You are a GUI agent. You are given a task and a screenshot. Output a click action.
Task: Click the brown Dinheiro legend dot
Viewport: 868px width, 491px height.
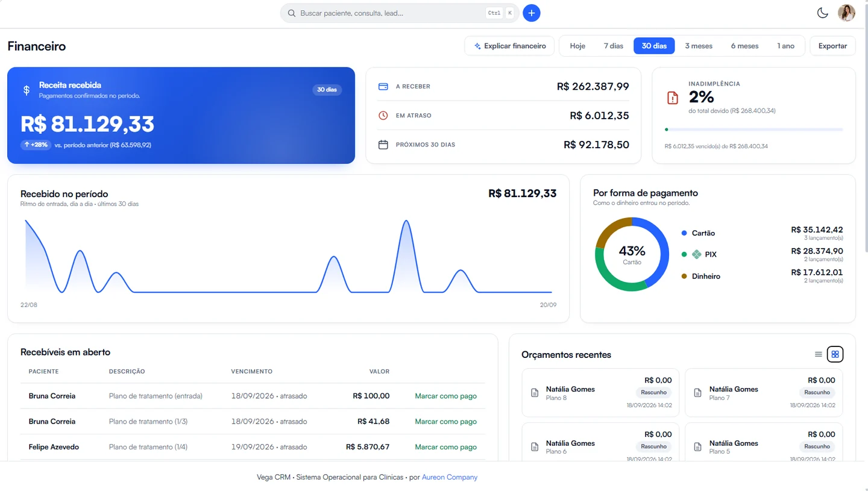pyautogui.click(x=684, y=276)
